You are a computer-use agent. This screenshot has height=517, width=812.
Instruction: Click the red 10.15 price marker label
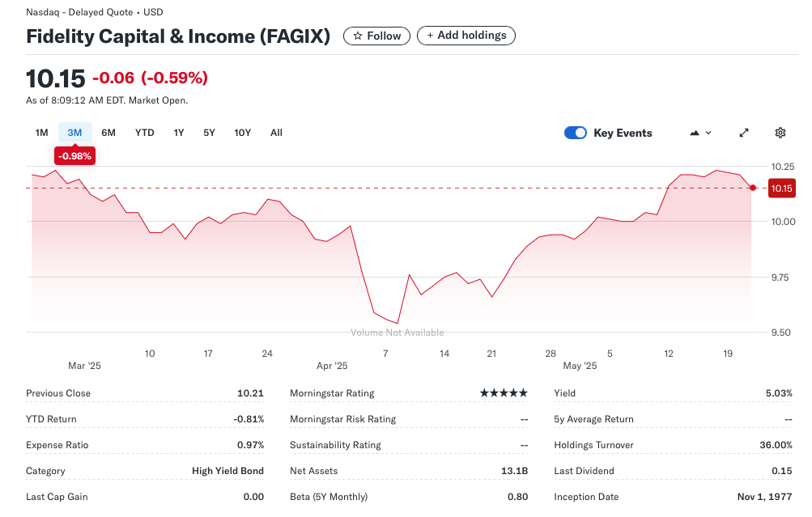[x=781, y=189]
